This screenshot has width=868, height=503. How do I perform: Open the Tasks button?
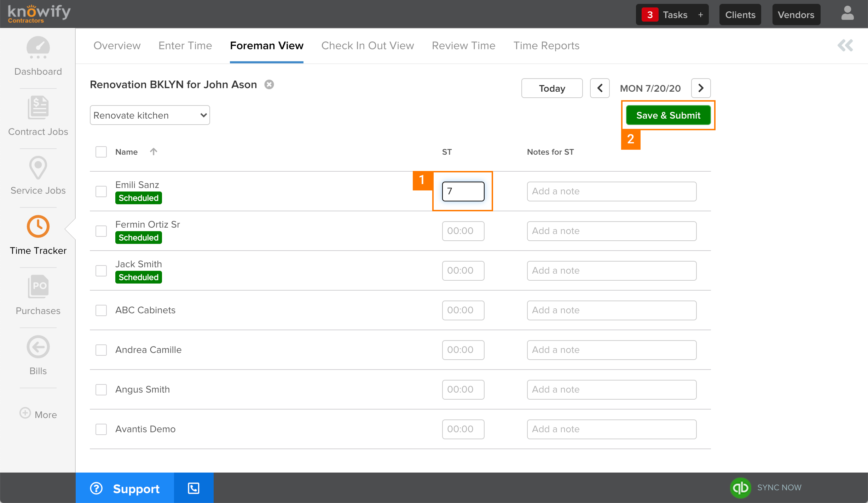(x=672, y=15)
